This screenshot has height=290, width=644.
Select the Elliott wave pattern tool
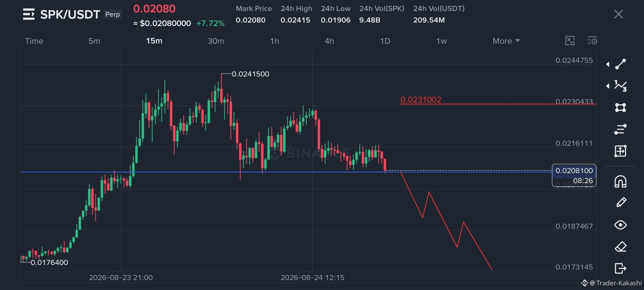pos(620,86)
